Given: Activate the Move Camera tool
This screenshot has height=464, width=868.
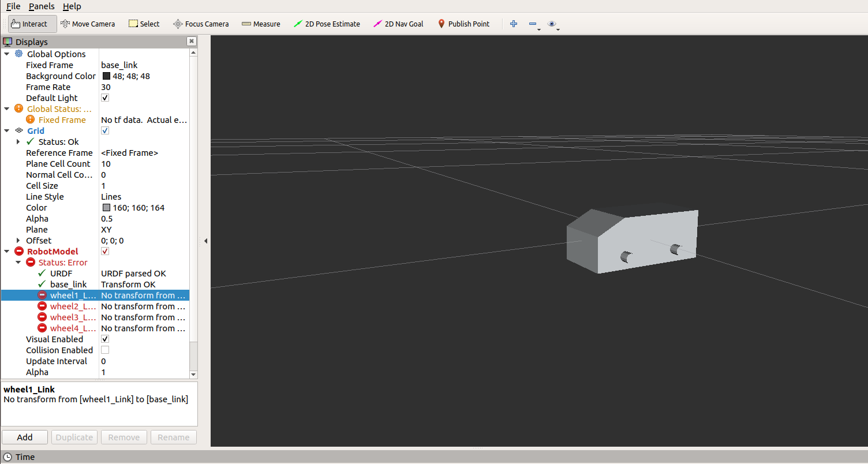Looking at the screenshot, I should click(88, 24).
